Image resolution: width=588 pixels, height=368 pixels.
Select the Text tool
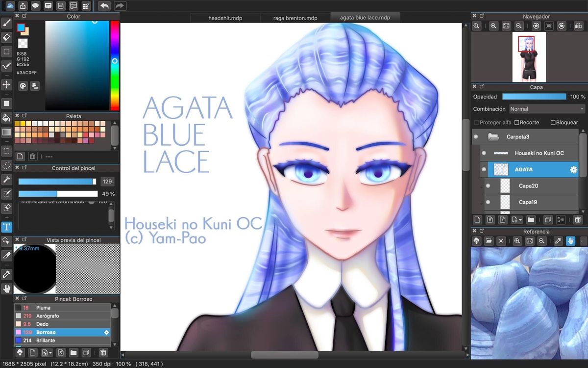click(x=6, y=227)
